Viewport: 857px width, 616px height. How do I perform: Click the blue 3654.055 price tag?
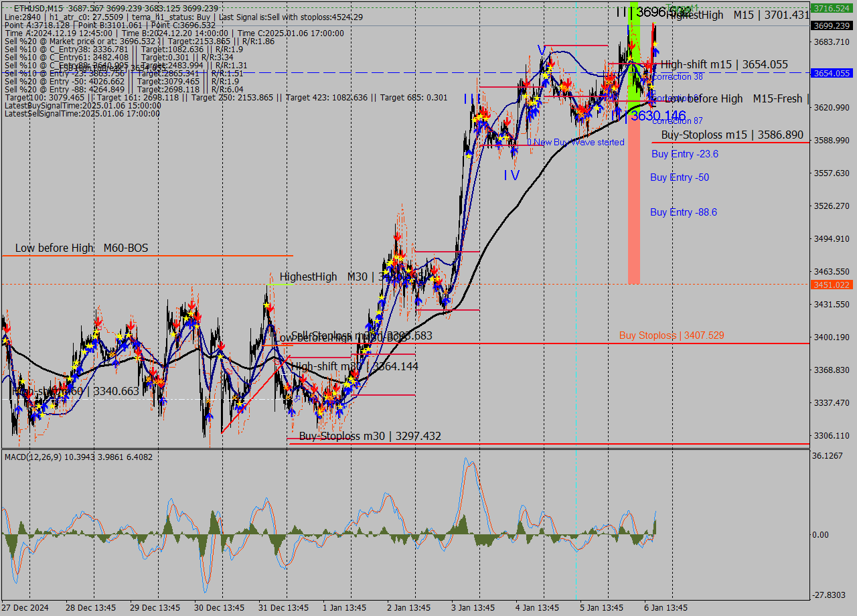point(831,73)
